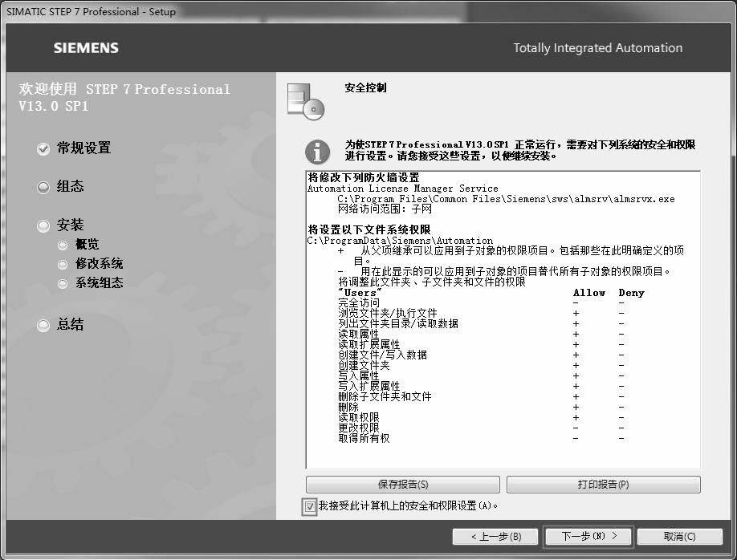The image size is (737, 560).
Task: Cancel setup with the 取消(C) button
Action: tap(680, 537)
